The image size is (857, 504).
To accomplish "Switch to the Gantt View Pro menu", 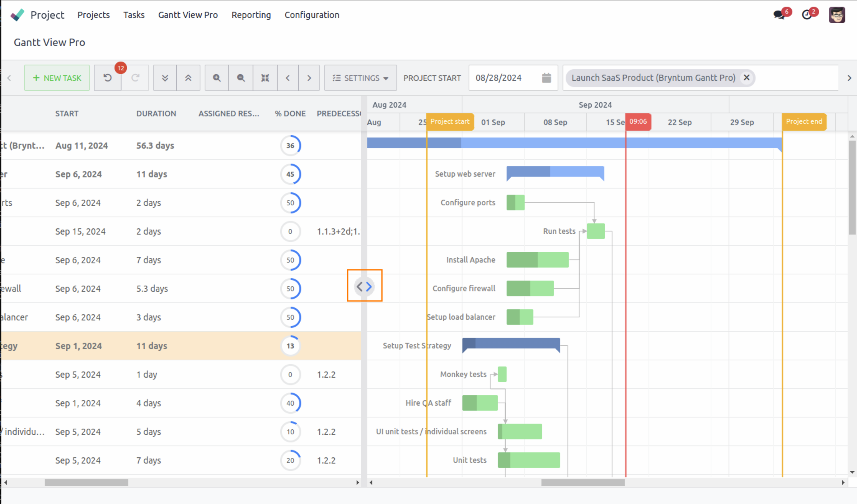I will click(x=188, y=15).
